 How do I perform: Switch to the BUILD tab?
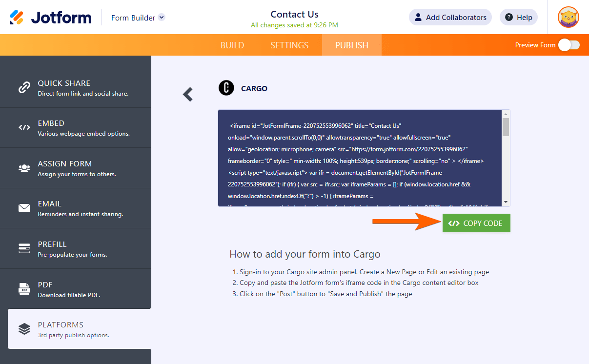[232, 45]
